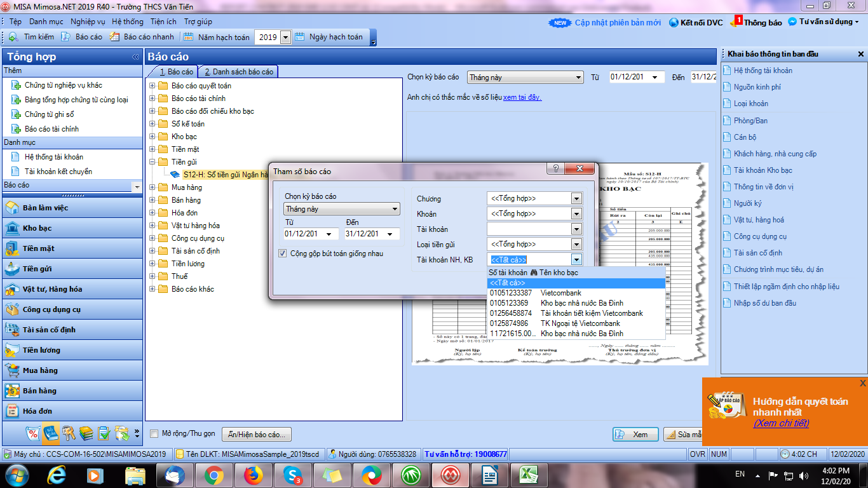This screenshot has height=488, width=868.
Task: Click the Tìm kiếm search toolbar icon
Action: click(14, 37)
